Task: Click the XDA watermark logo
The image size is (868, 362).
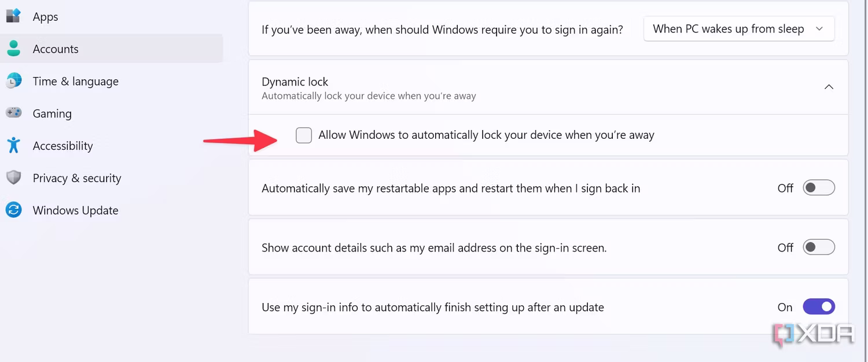Action: pos(814,334)
